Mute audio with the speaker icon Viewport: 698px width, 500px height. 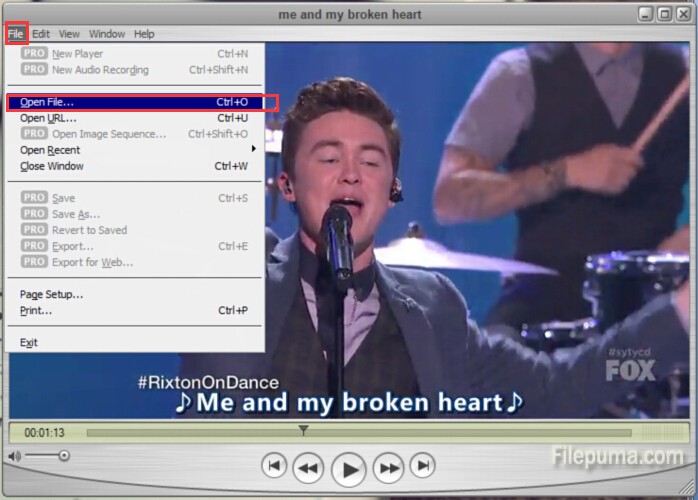point(14,456)
